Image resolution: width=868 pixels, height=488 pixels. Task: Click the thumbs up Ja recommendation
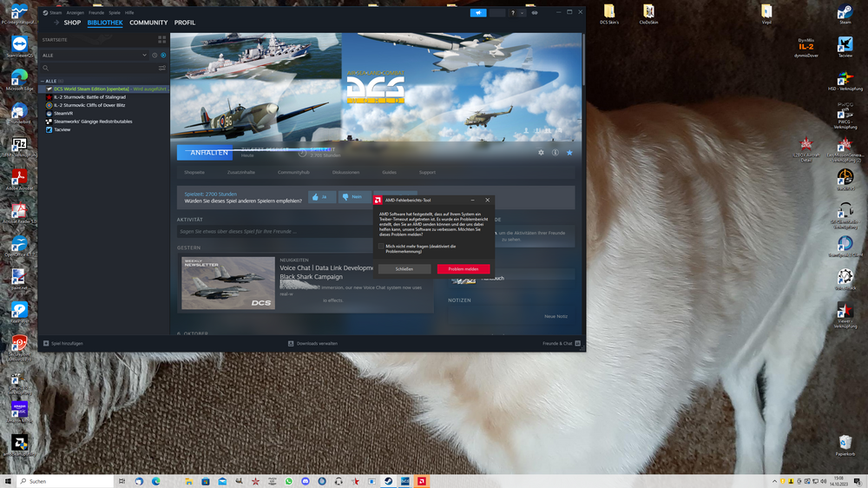[x=322, y=196]
